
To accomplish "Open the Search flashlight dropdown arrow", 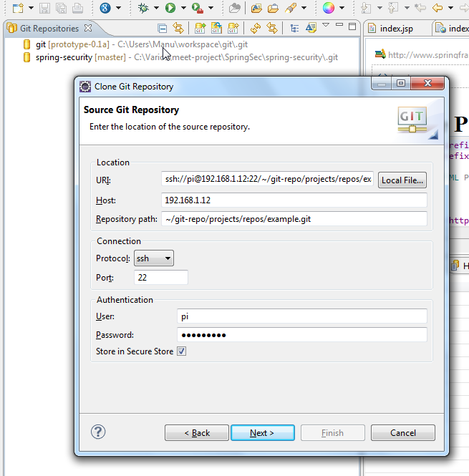I will (304, 8).
